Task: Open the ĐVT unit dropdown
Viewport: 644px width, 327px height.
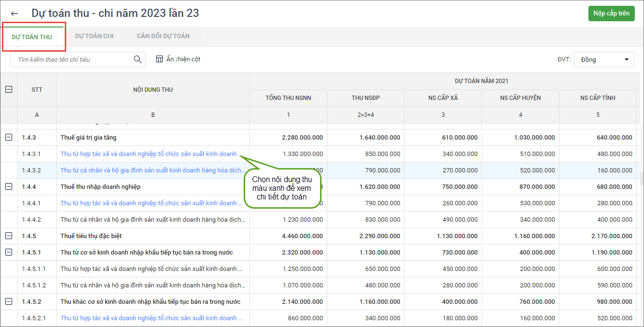Action: [604, 59]
